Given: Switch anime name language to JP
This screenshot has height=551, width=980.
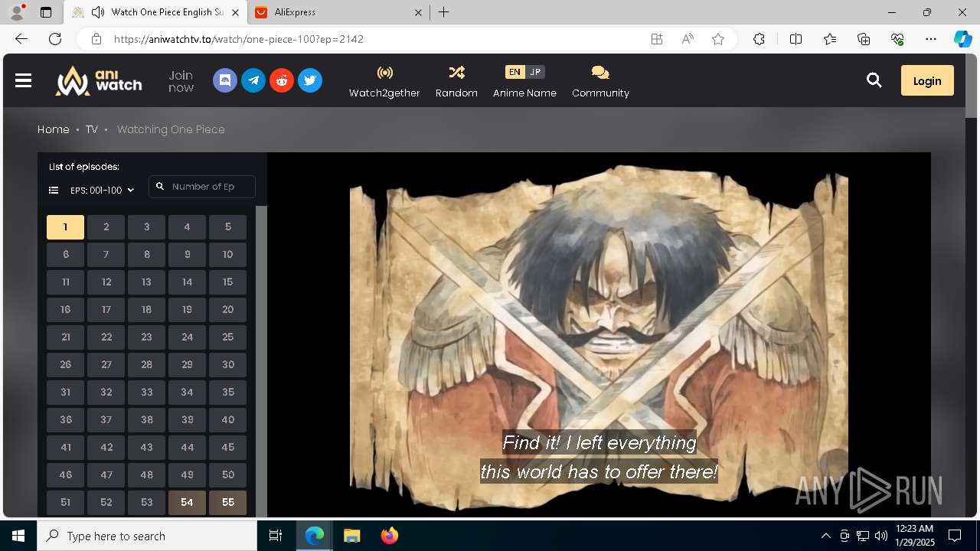Looking at the screenshot, I should (x=535, y=72).
